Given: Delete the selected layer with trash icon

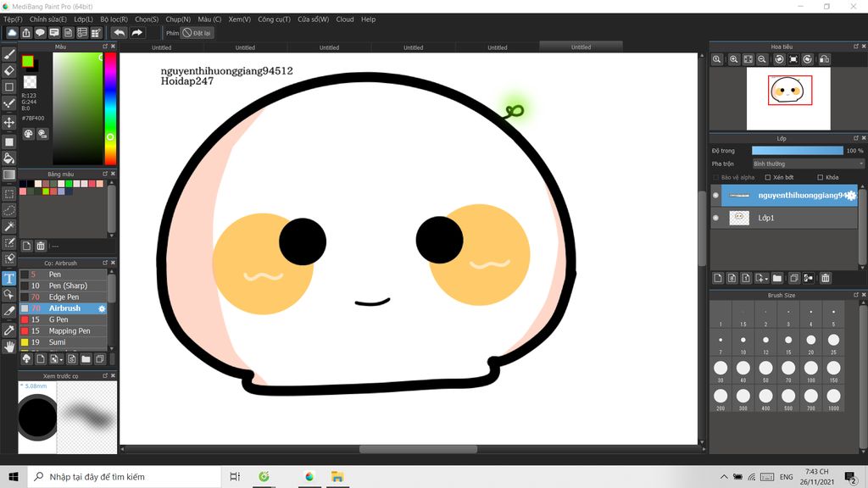Looking at the screenshot, I should (x=826, y=278).
